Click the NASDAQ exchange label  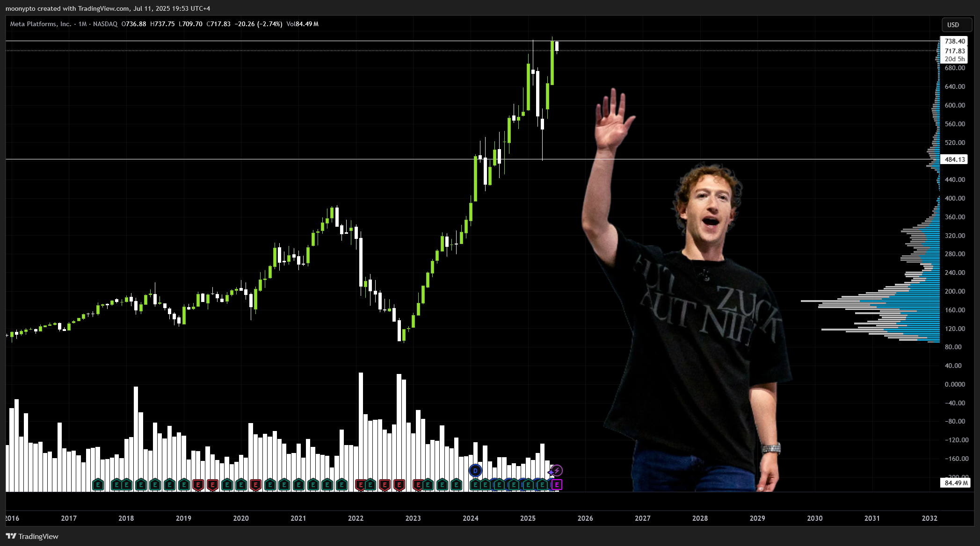pyautogui.click(x=105, y=24)
